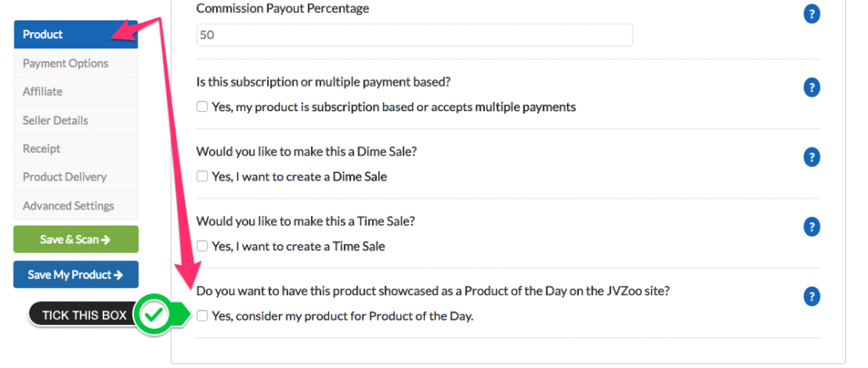The height and width of the screenshot is (368, 868).
Task: Open Advanced Settings section
Action: pyautogui.click(x=75, y=206)
